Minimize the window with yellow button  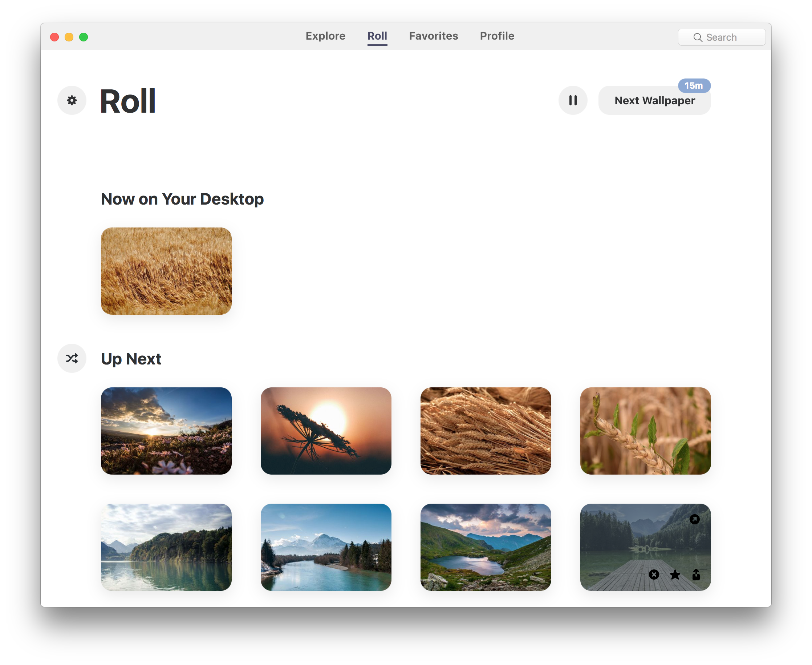tap(69, 37)
